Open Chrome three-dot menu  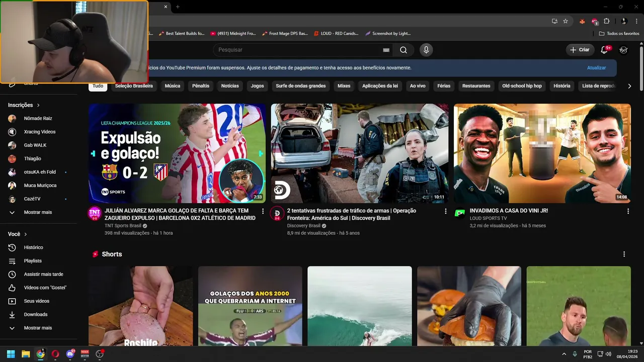pos(636,21)
